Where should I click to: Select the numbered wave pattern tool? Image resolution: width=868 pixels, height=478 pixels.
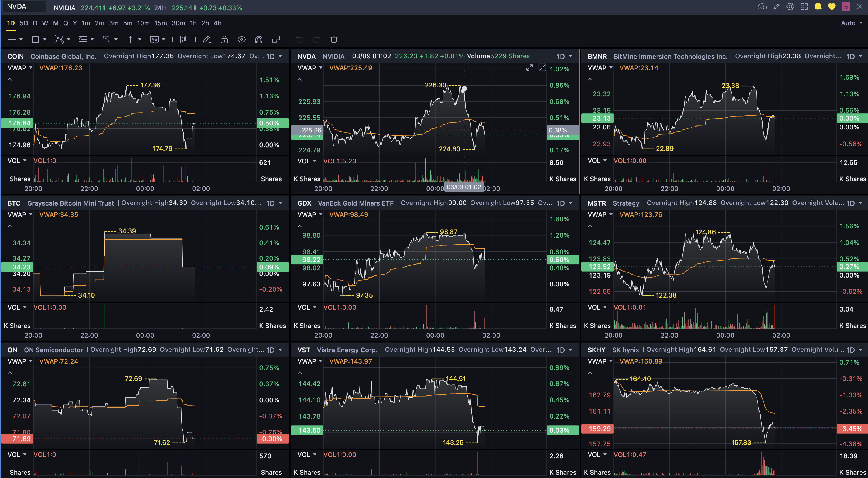click(59, 39)
